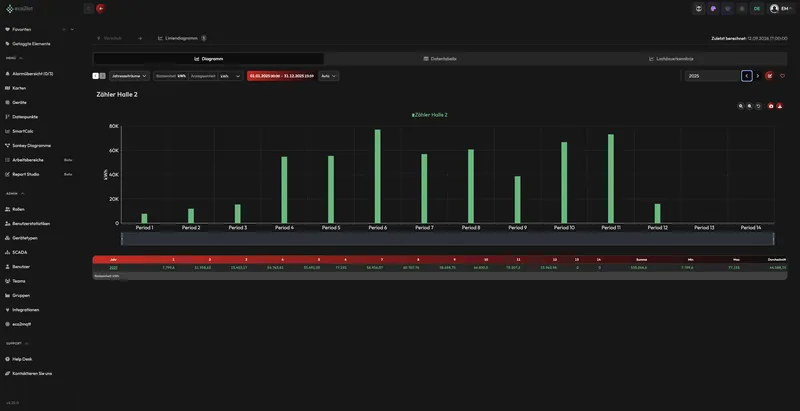Click the Vorschub breadcrumb
Image resolution: width=800 pixels, height=411 pixels.
click(110, 38)
